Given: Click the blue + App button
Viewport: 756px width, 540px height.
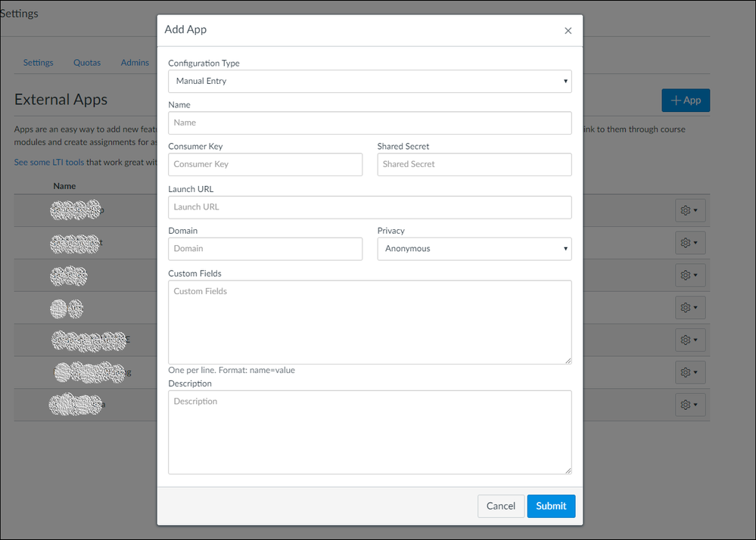Looking at the screenshot, I should [x=685, y=100].
